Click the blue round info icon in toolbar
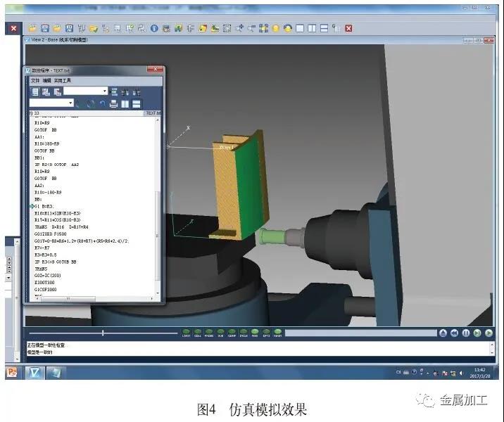 154,28
